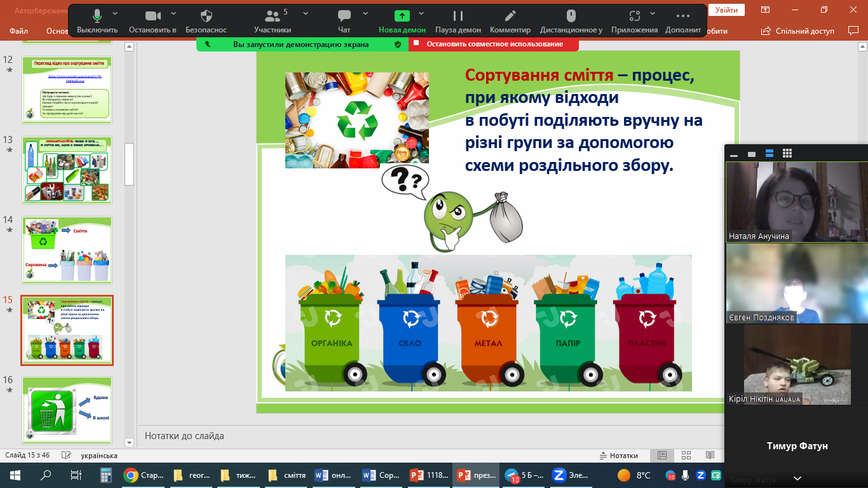The width and height of the screenshot is (868, 488).
Task: Open Zoom Security (Безопасность) shield icon
Action: [x=206, y=16]
